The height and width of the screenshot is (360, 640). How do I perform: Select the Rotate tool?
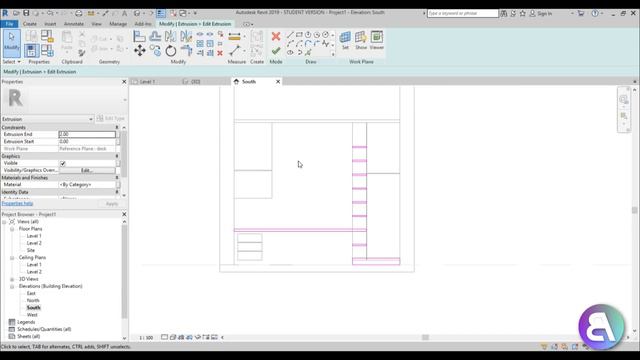tap(171, 51)
